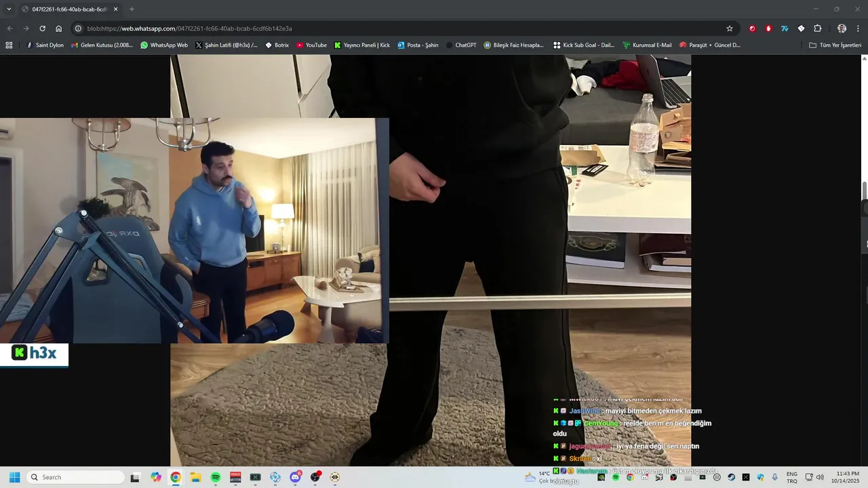The width and height of the screenshot is (868, 488).
Task: Click JasnWind's chat message
Action: tap(627, 411)
